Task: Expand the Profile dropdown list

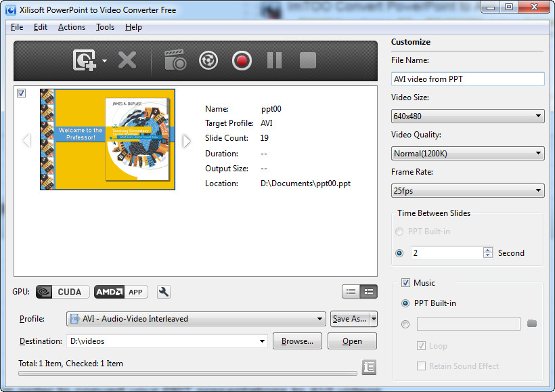Action: tap(319, 318)
